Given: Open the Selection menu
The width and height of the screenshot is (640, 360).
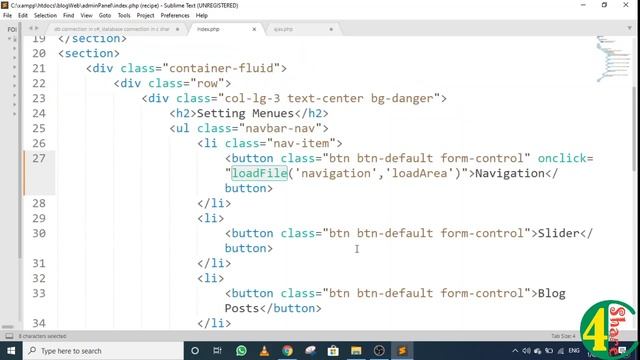Looking at the screenshot, I should coord(45,16).
